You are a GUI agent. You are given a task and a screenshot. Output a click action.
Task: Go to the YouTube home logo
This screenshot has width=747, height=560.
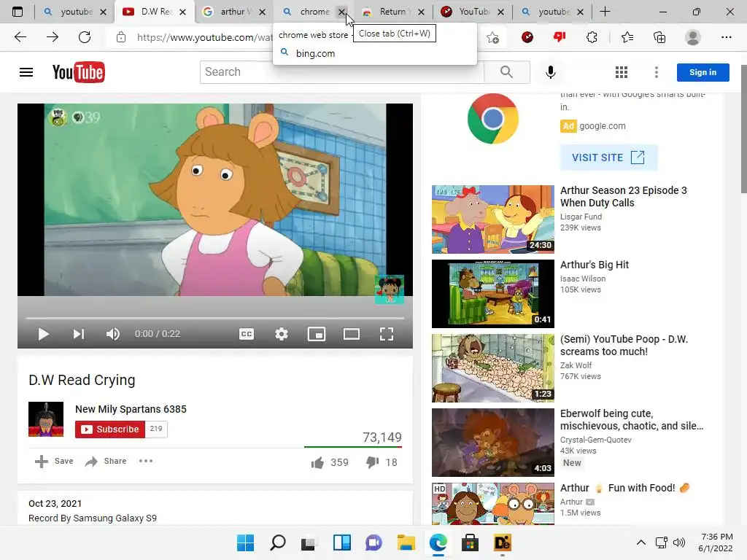click(79, 72)
